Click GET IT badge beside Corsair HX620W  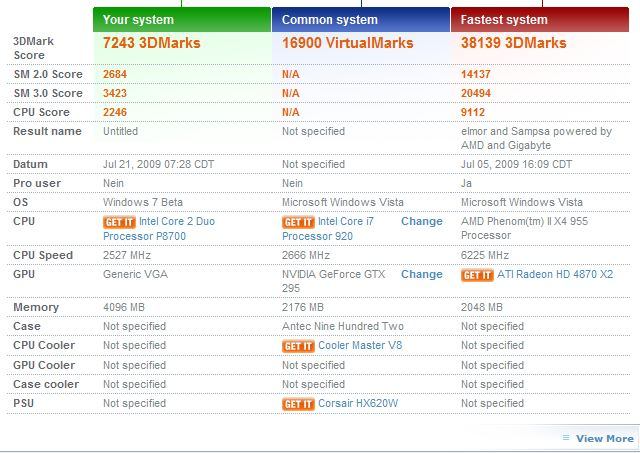(x=298, y=404)
